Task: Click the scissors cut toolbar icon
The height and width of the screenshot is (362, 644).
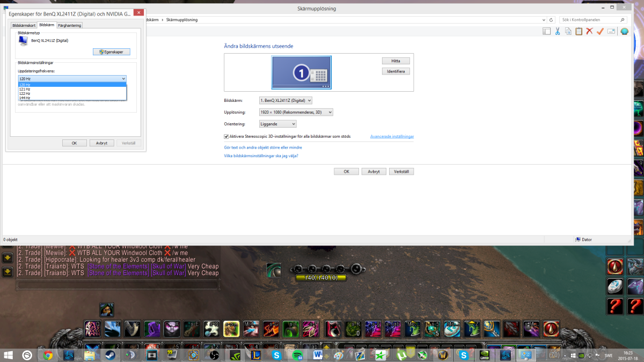Action: click(x=558, y=32)
